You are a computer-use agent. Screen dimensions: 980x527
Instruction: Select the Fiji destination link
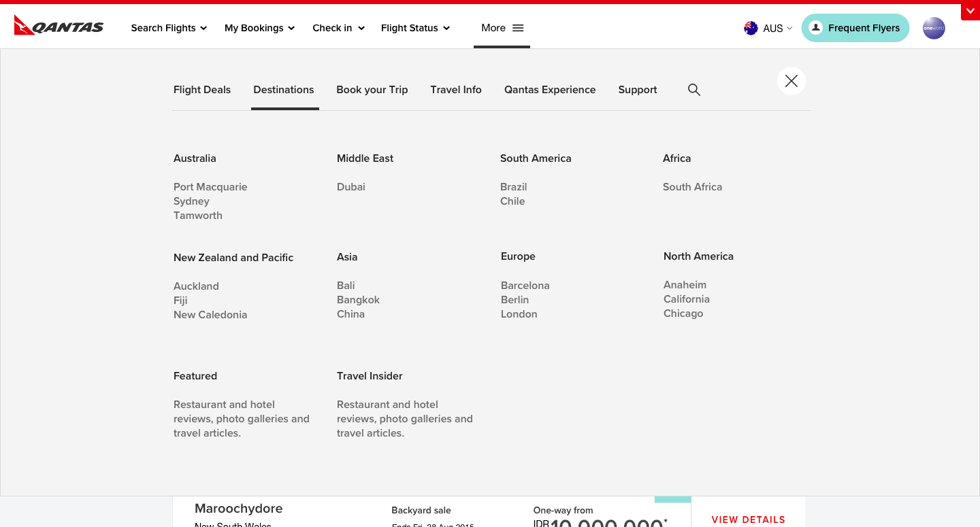180,301
